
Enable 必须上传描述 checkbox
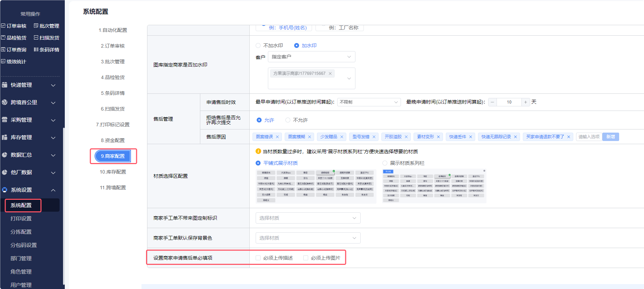point(258,258)
